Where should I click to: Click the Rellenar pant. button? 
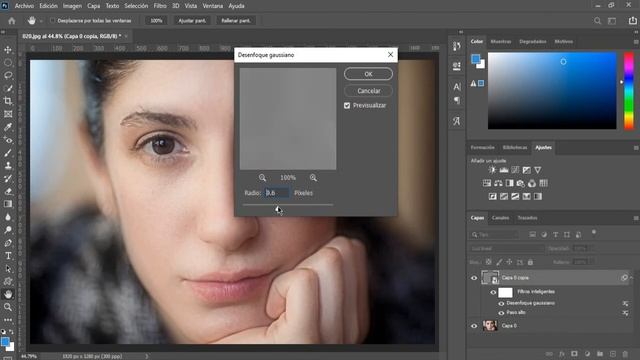click(x=236, y=20)
